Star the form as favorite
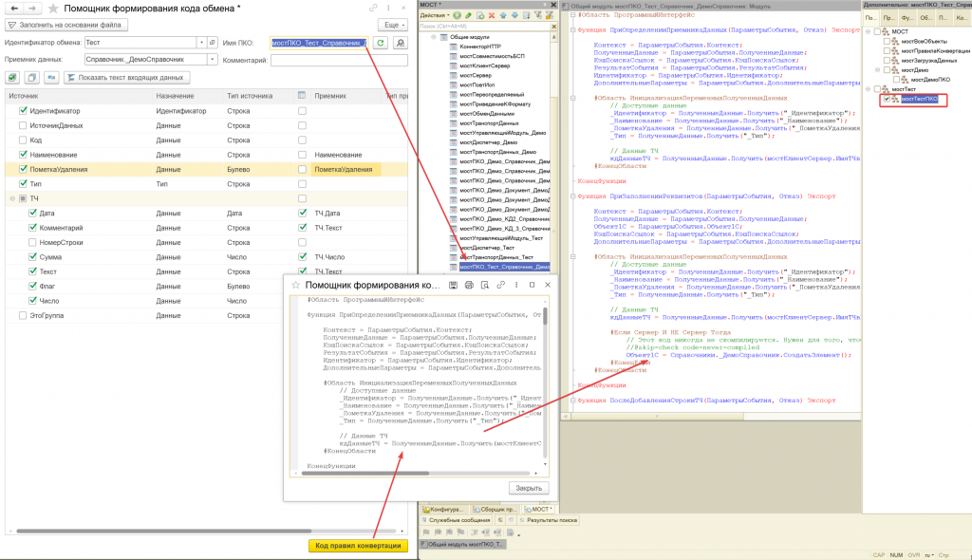The image size is (972, 560). click(52, 8)
